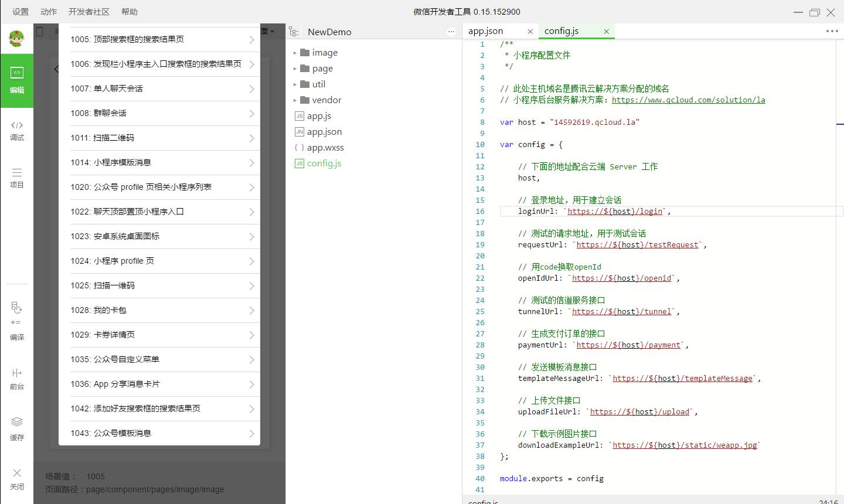
Task: Select scene 1014: 小程序模版消息
Action: pyautogui.click(x=159, y=162)
